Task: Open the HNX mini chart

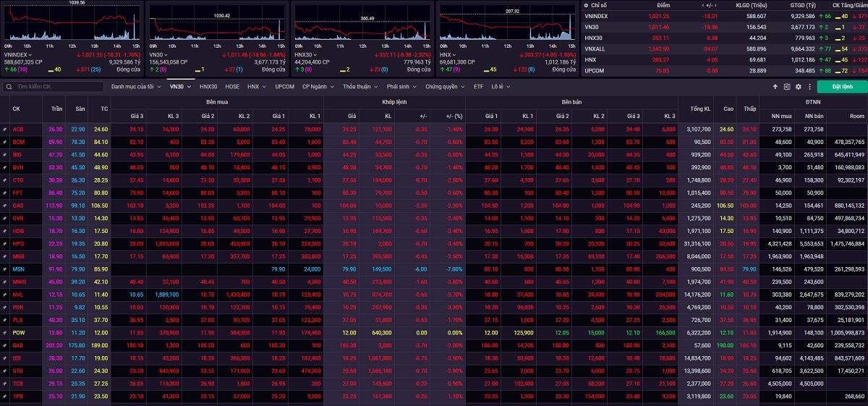Action: point(506,22)
